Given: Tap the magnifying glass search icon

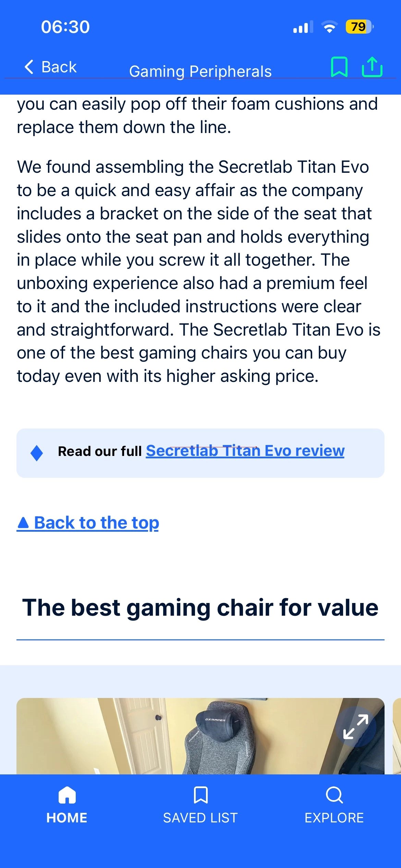Looking at the screenshot, I should click(334, 795).
